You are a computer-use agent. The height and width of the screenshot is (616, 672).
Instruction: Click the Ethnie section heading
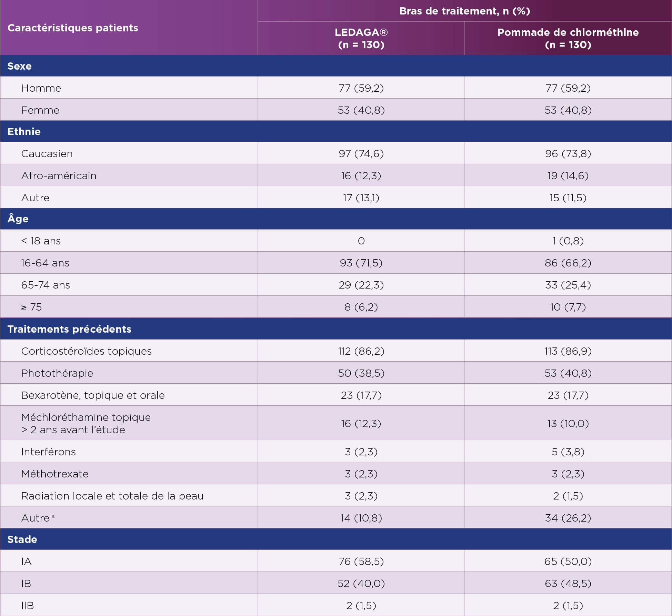(x=24, y=132)
